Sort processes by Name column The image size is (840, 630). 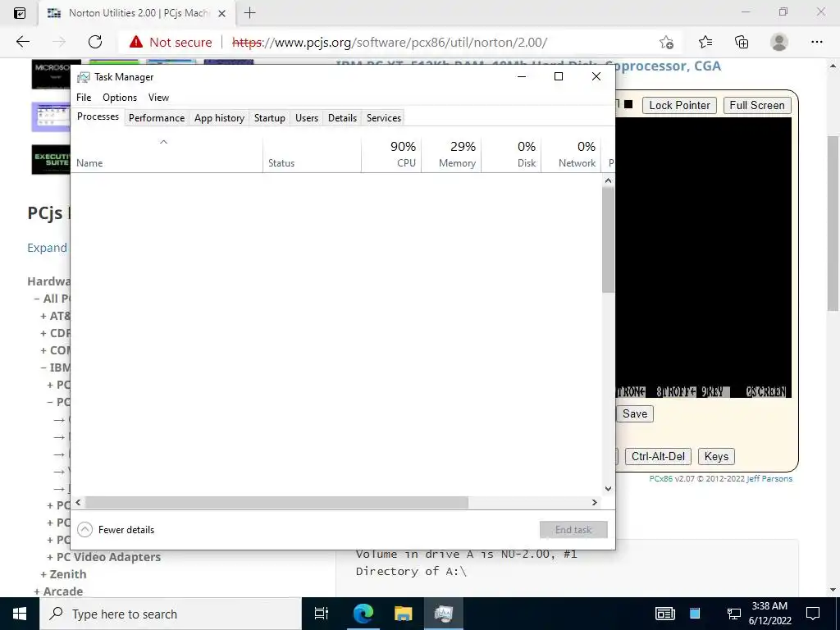[167, 154]
